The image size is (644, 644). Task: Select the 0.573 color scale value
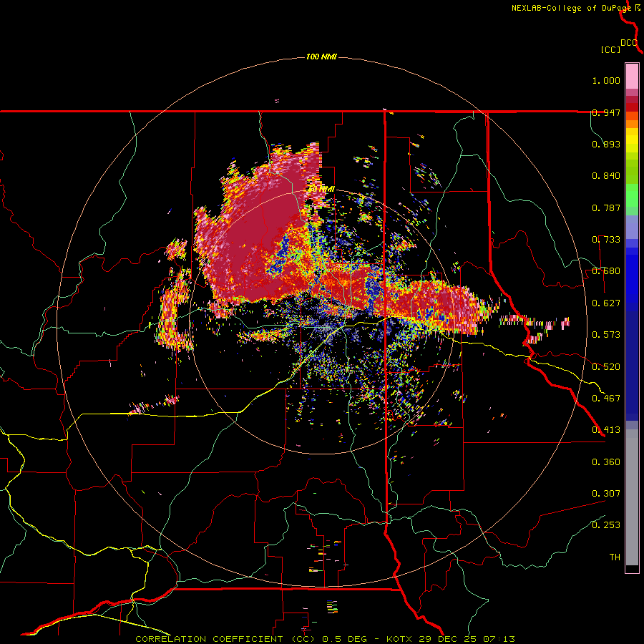tap(606, 335)
